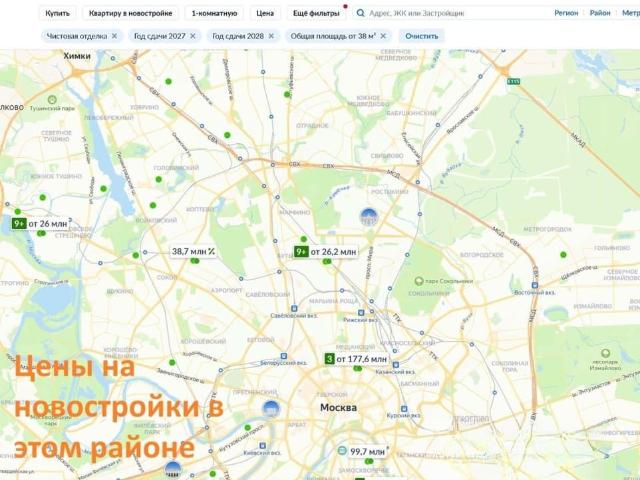Remove the Чистовая отделка filter chip
Image resolution: width=640 pixels, height=480 pixels.
click(114, 36)
